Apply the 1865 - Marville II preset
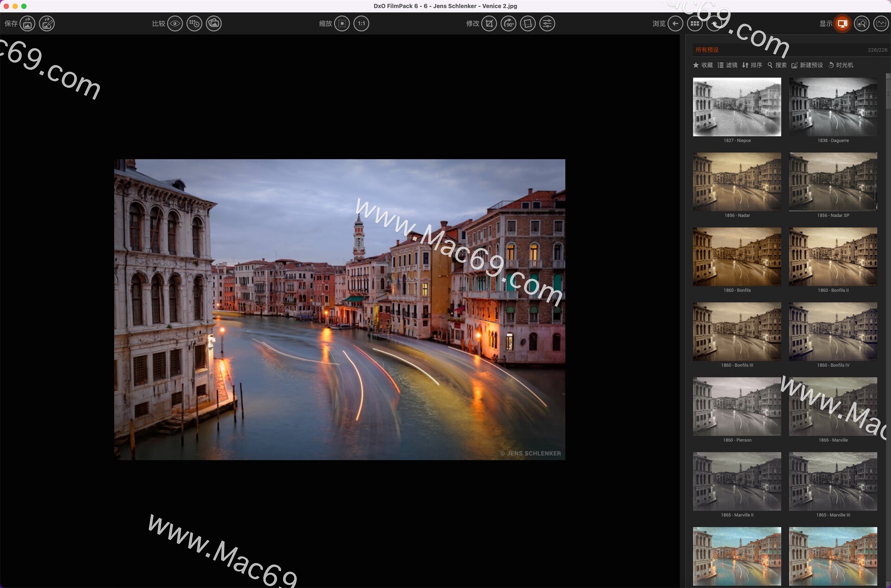Image resolution: width=891 pixels, height=588 pixels. click(737, 481)
